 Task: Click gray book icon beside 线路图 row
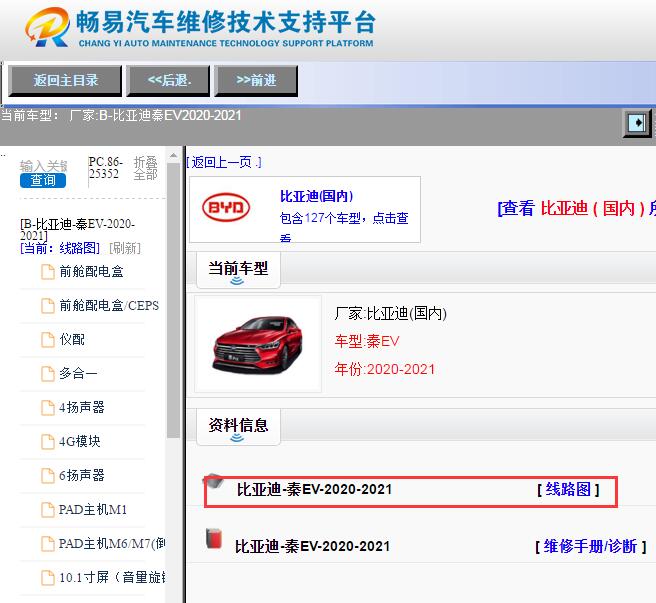214,481
